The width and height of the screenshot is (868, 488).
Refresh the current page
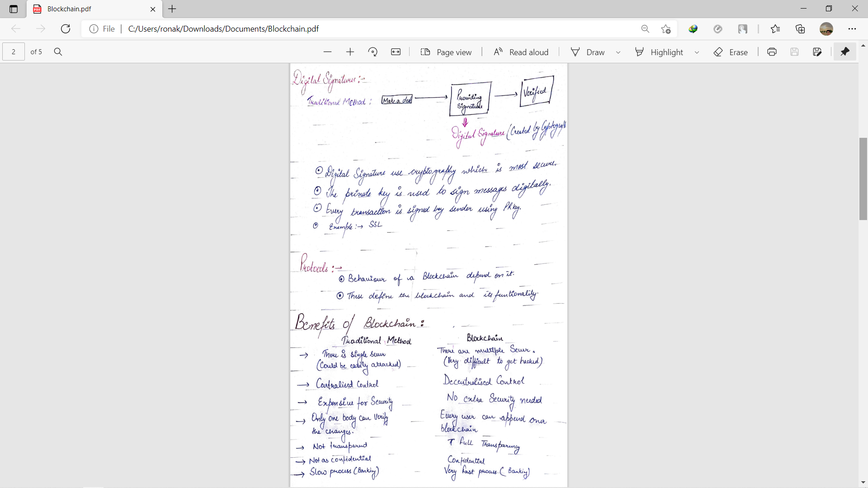coord(66,29)
